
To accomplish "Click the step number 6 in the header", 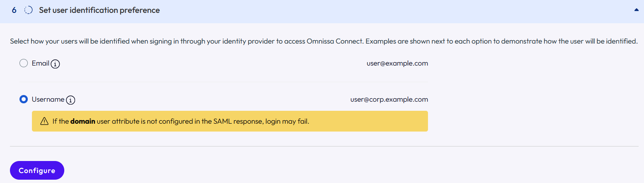I will (14, 10).
